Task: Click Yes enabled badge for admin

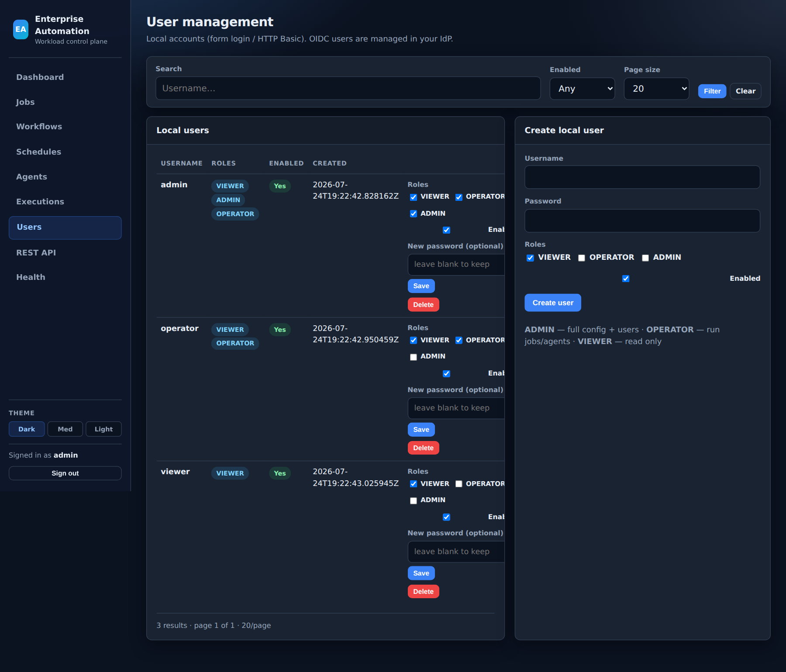Action: coord(280,186)
